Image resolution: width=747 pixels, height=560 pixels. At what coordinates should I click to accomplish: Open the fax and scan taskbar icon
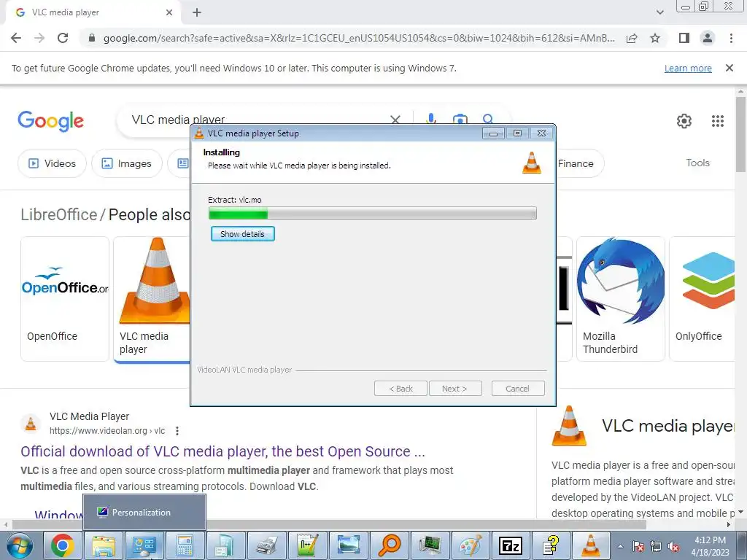click(267, 545)
